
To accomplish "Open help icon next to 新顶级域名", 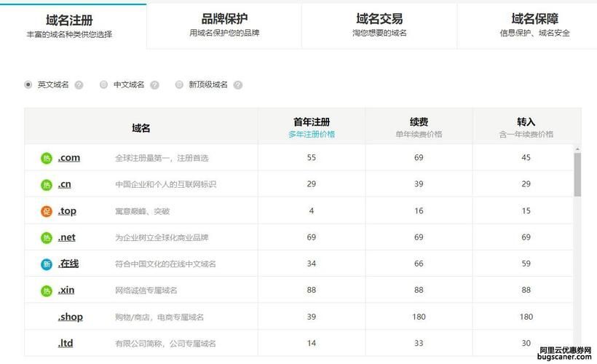I will point(238,85).
